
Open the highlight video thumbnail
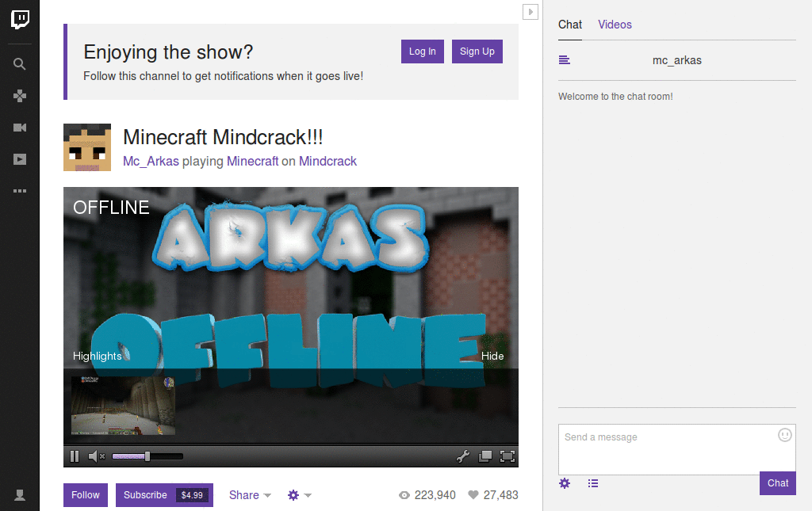point(123,406)
